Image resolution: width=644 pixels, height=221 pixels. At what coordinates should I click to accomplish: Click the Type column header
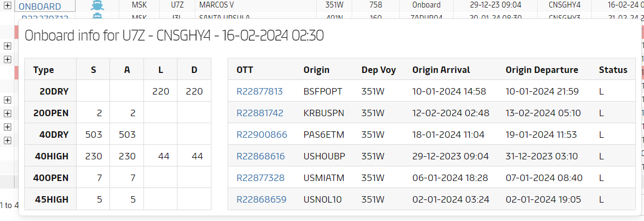[x=44, y=70]
